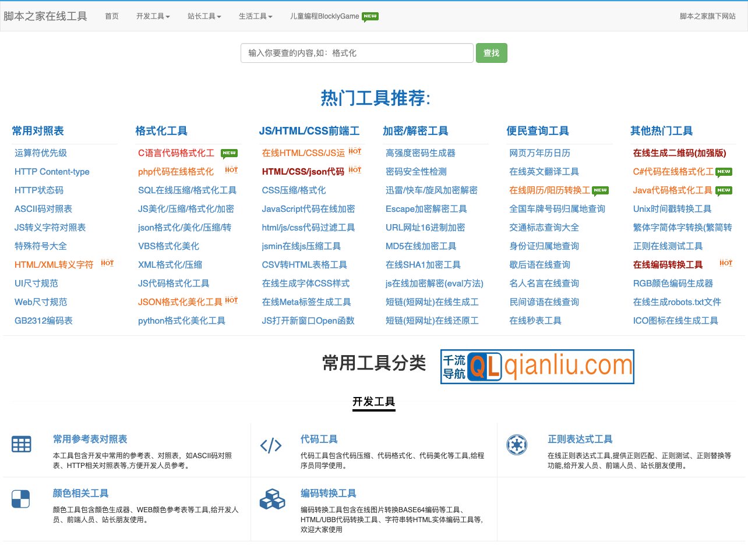Select the cubes icon for 编码转换工具

coord(271,499)
